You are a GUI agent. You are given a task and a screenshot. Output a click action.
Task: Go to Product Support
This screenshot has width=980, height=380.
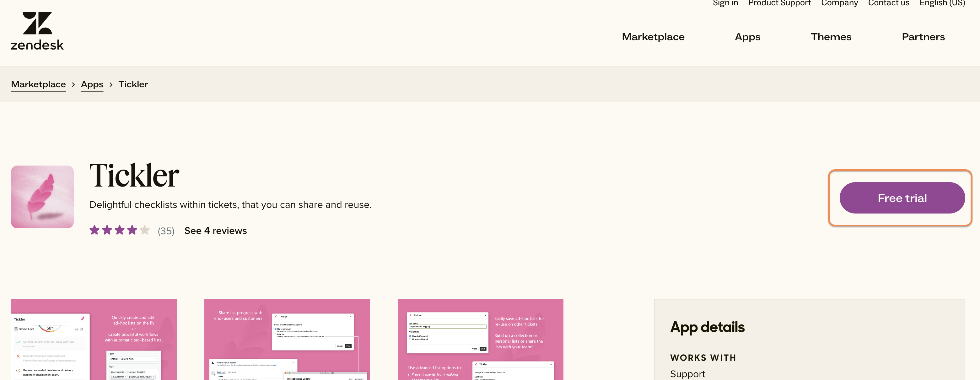coord(779,3)
